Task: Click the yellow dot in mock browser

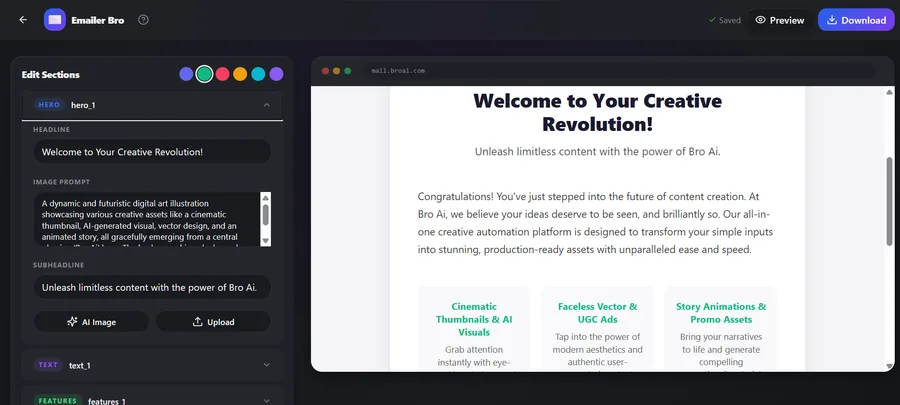Action: 336,71
